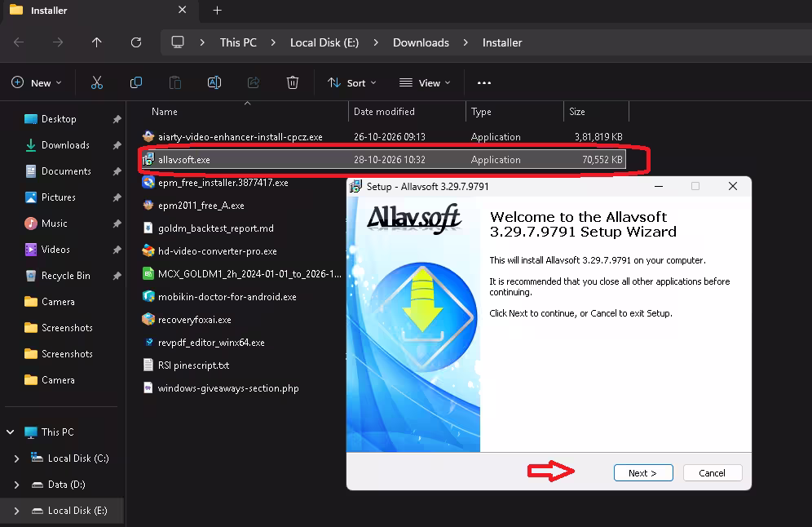Click the Paste clipboard icon
Viewport: 812px width, 527px height.
(175, 82)
